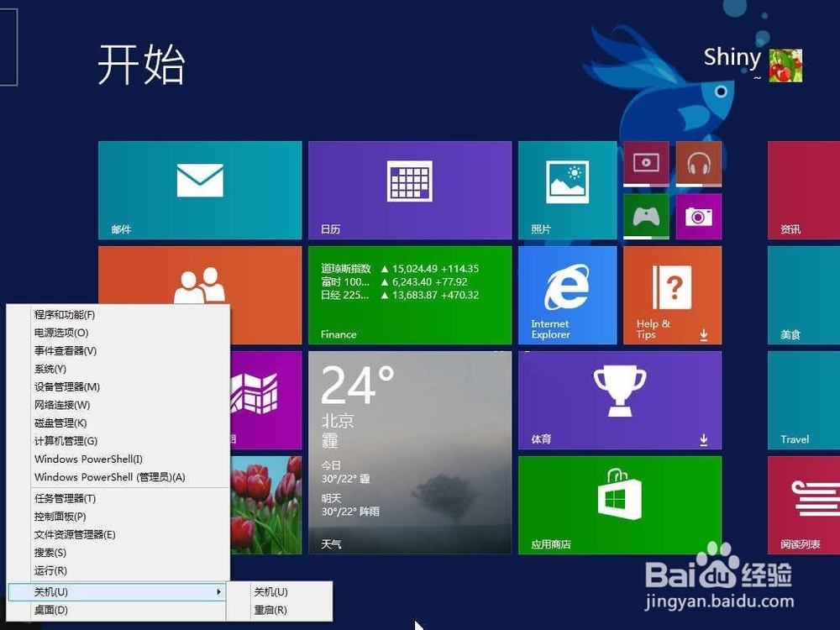The image size is (840, 630).
Task: Open the People tile
Action: (200, 275)
